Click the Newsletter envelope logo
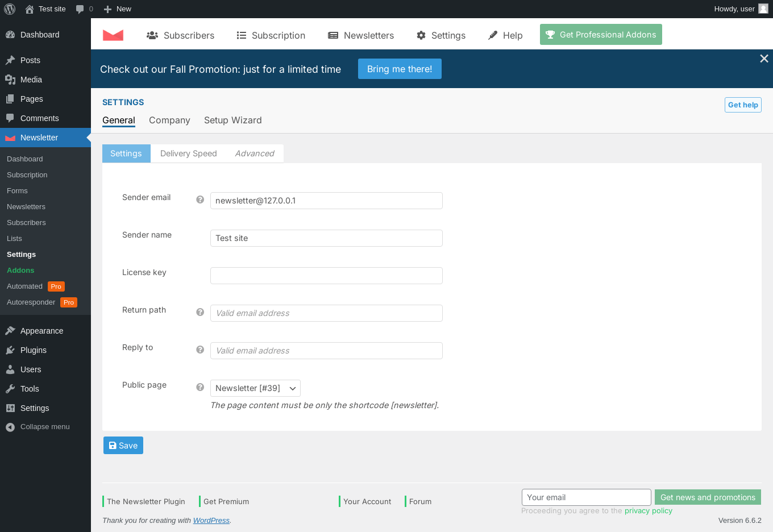 pyautogui.click(x=113, y=35)
